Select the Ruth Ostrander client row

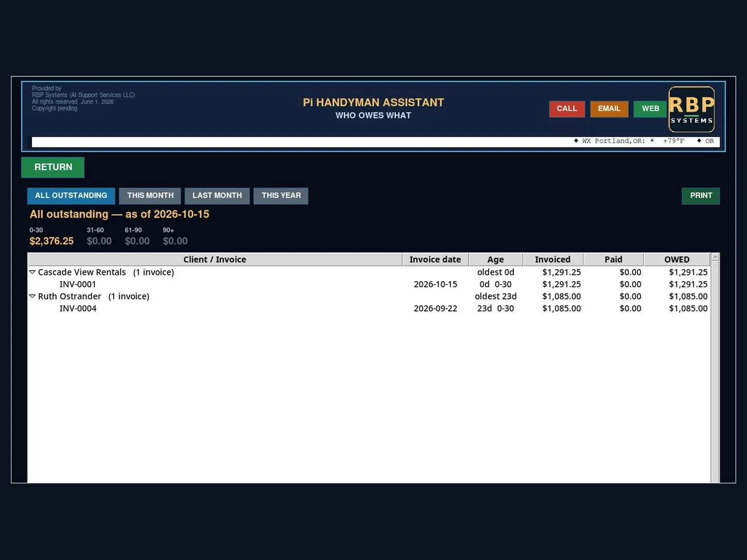tap(369, 297)
